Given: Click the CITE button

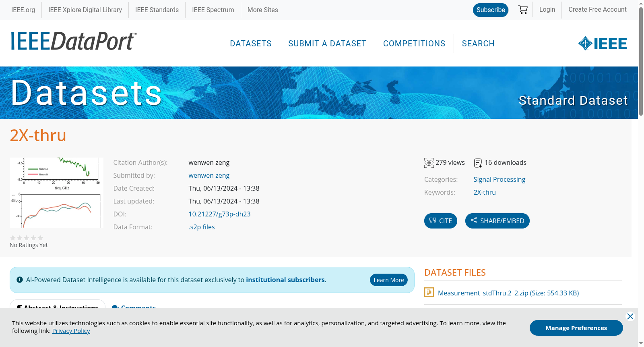Looking at the screenshot, I should (x=441, y=221).
